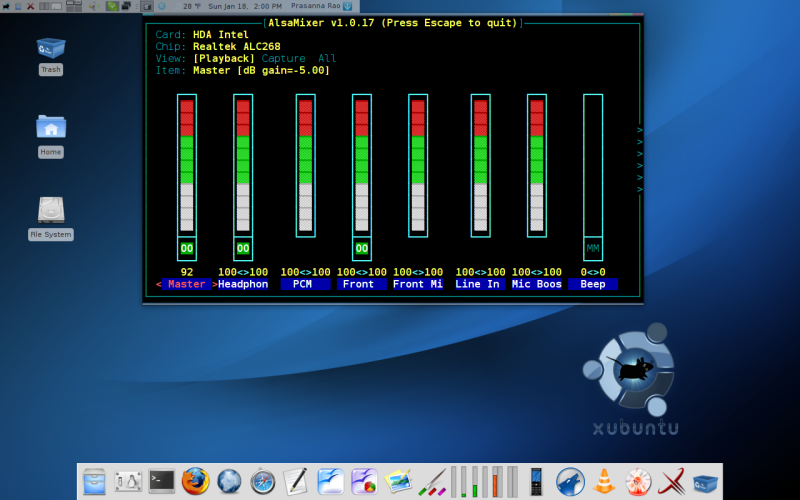Toggle the Headphone channel mute indicator
Screen dimensions: 800x500
tap(243, 248)
